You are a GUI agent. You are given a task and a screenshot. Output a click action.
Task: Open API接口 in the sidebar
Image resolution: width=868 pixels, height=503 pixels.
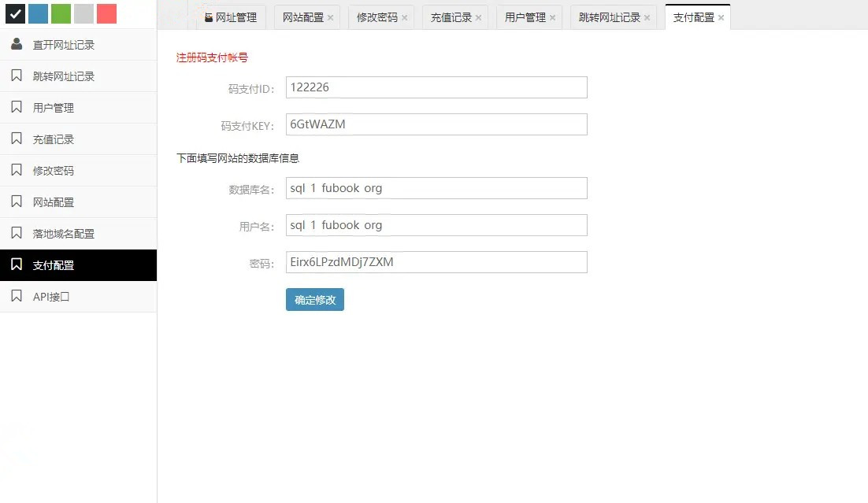[x=79, y=297]
